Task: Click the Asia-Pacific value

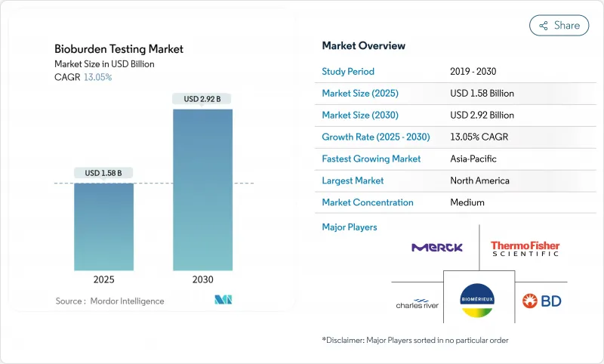Action: point(474,159)
